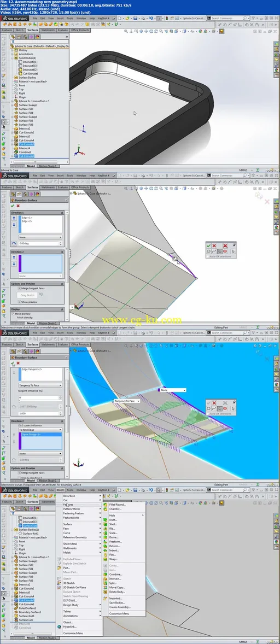Click Direction 1 move-up arrow, second frame
This screenshot has height=644, width=280.
click(x=14, y=218)
